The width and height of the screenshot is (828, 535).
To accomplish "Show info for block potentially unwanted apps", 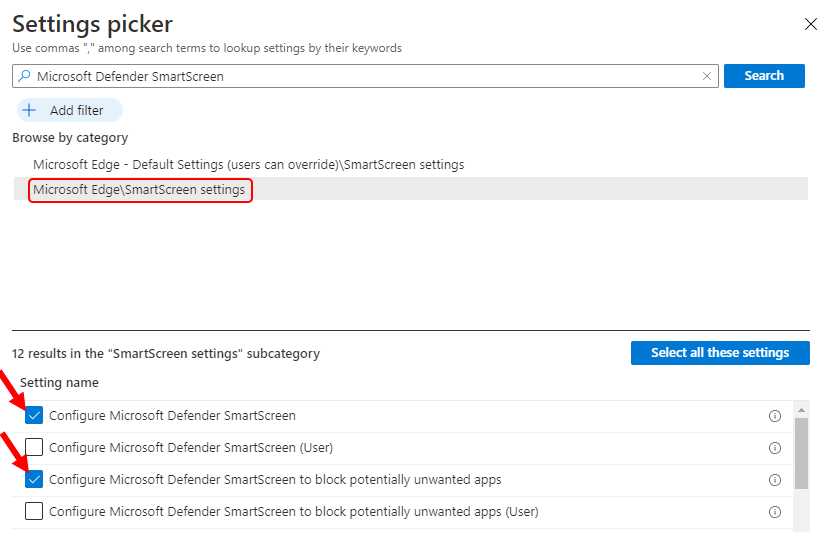I will coord(775,480).
